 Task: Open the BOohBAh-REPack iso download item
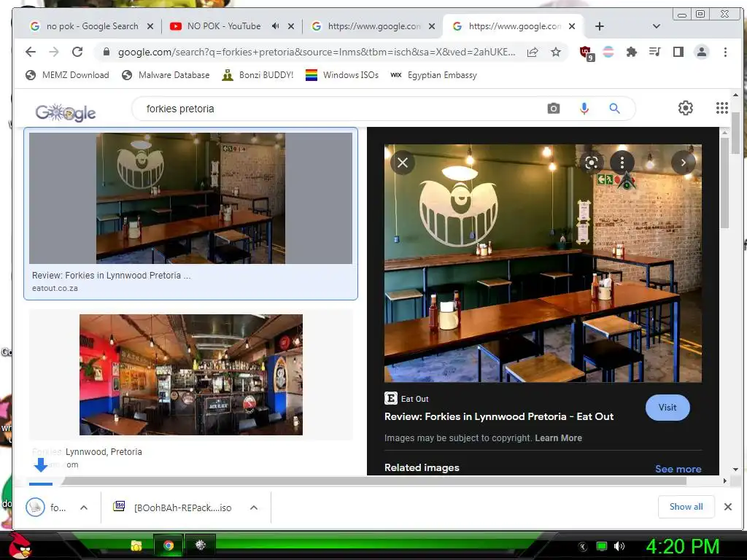point(172,507)
